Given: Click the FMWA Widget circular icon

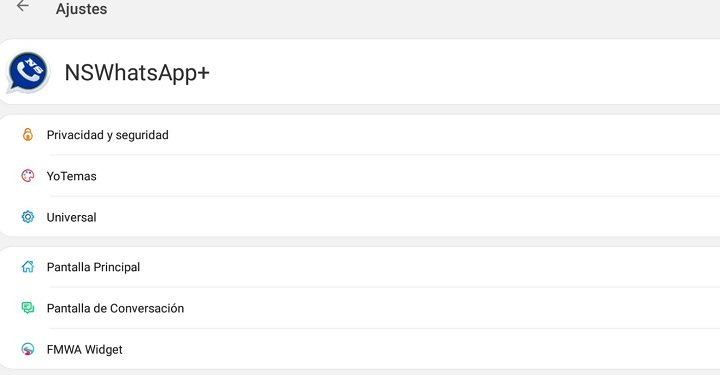Looking at the screenshot, I should (28, 349).
